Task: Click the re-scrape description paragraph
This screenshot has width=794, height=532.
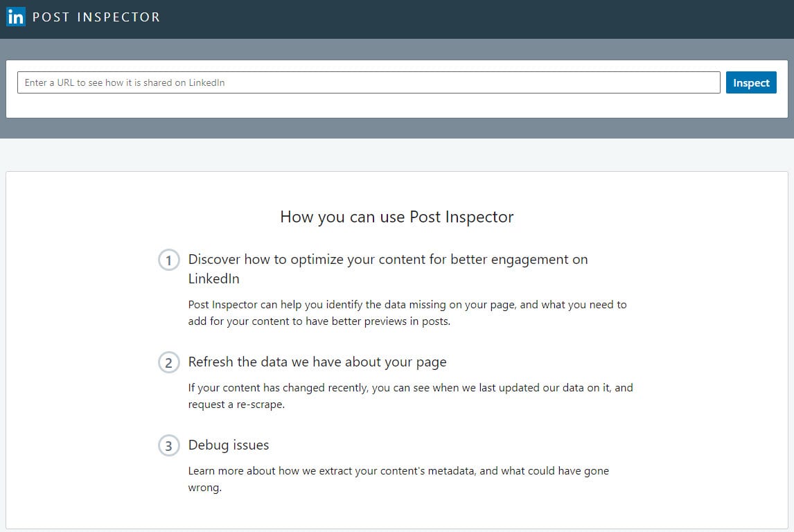Action: click(x=410, y=396)
